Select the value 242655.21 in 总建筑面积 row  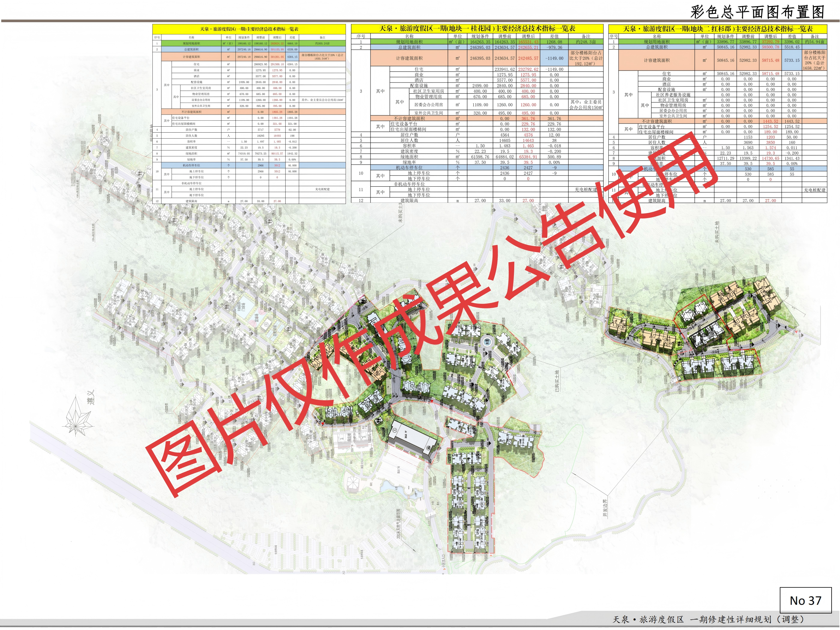(528, 47)
